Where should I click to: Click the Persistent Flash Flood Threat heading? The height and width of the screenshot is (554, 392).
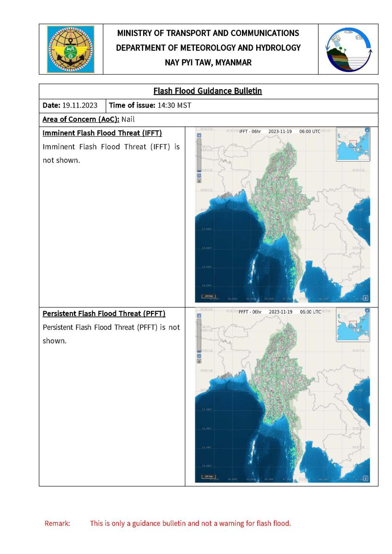point(104,314)
